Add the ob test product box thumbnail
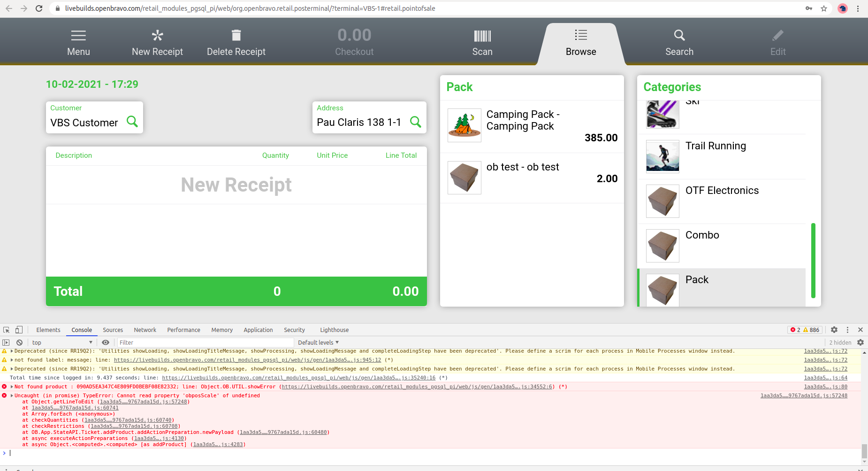Image resolution: width=868 pixels, height=471 pixels. tap(464, 178)
